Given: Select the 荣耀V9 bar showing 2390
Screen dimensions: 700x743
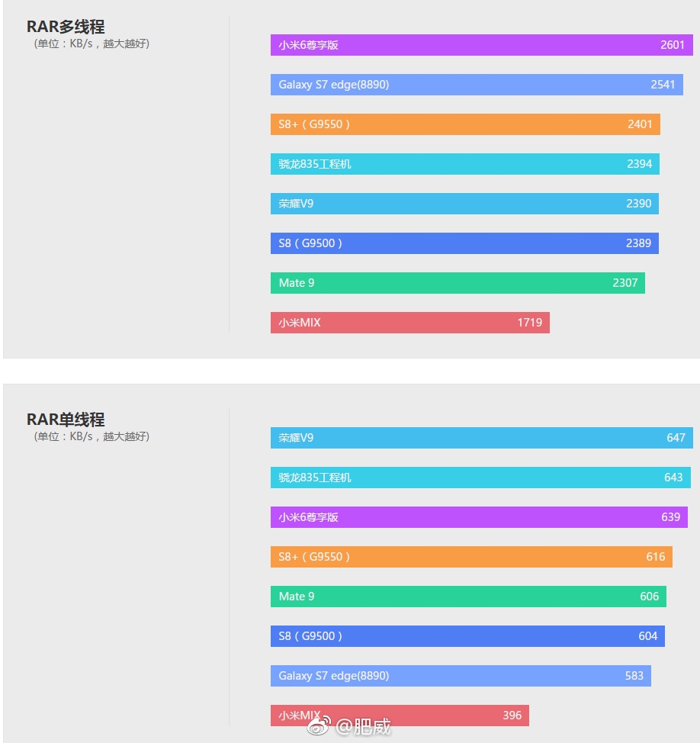Looking at the screenshot, I should pos(464,204).
